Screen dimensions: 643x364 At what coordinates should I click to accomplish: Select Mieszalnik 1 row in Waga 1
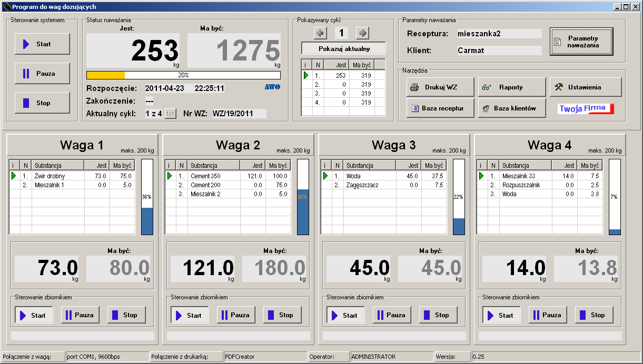(73, 185)
